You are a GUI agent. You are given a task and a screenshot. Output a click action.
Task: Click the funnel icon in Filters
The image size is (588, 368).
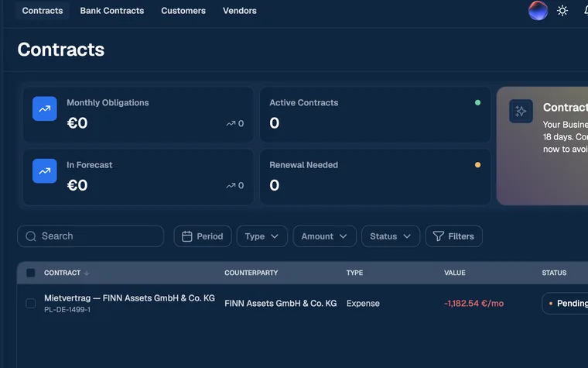[x=439, y=236]
